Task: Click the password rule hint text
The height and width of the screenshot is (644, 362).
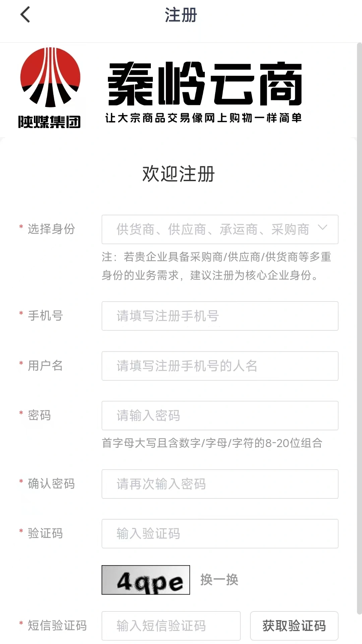Action: click(212, 443)
